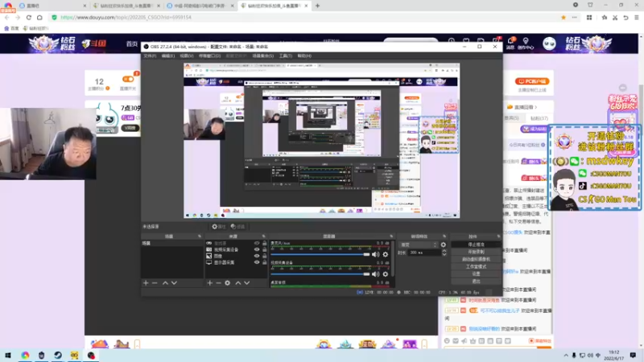This screenshot has height=362, width=644.
Task: Toggle the Douyu 直播开关 switch
Action: pos(128,79)
